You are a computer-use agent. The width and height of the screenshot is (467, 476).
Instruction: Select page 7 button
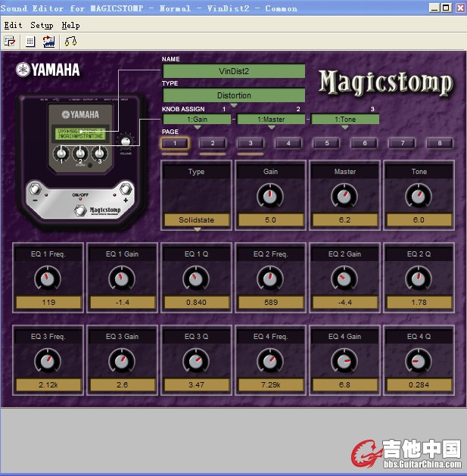[x=403, y=143]
